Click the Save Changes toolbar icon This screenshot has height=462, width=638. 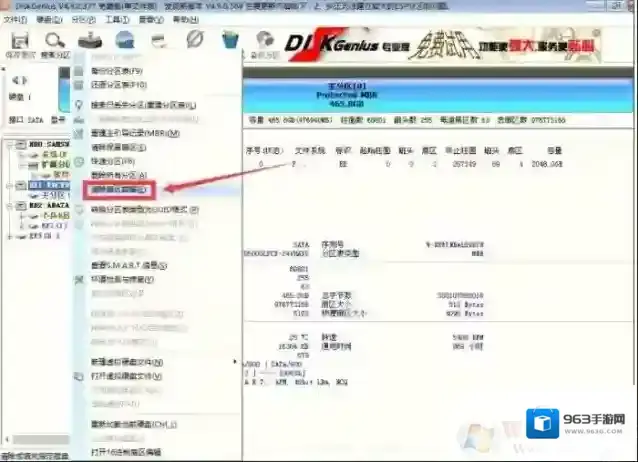[x=19, y=41]
